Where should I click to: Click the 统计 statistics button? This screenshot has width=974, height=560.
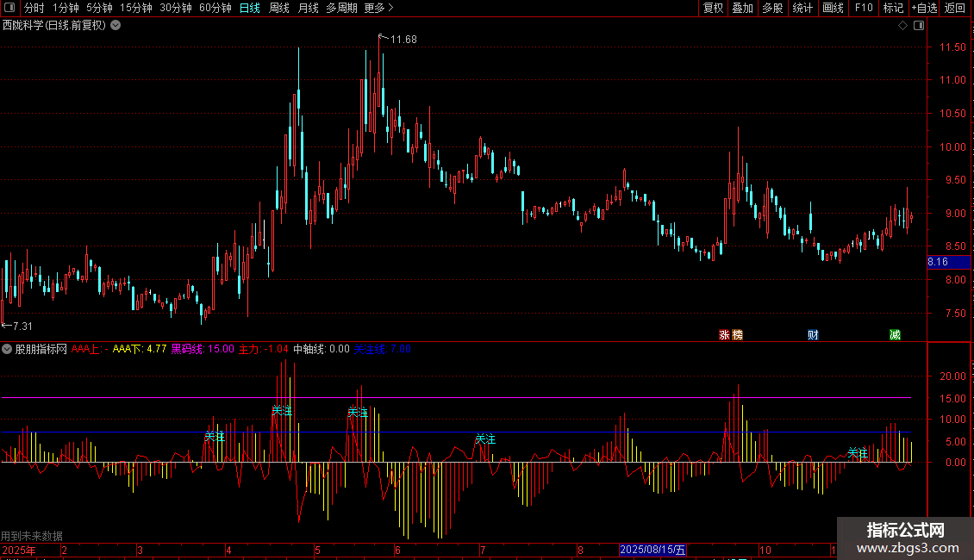click(x=802, y=8)
